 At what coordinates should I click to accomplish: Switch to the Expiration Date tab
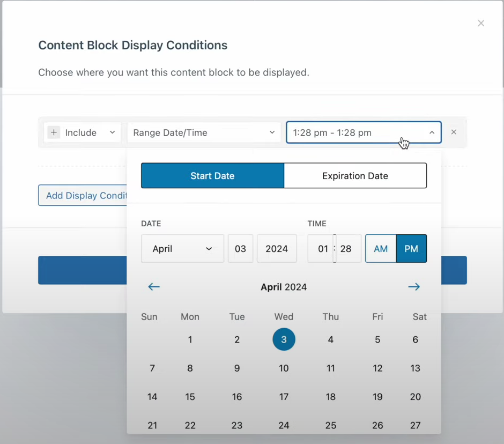[x=355, y=176]
